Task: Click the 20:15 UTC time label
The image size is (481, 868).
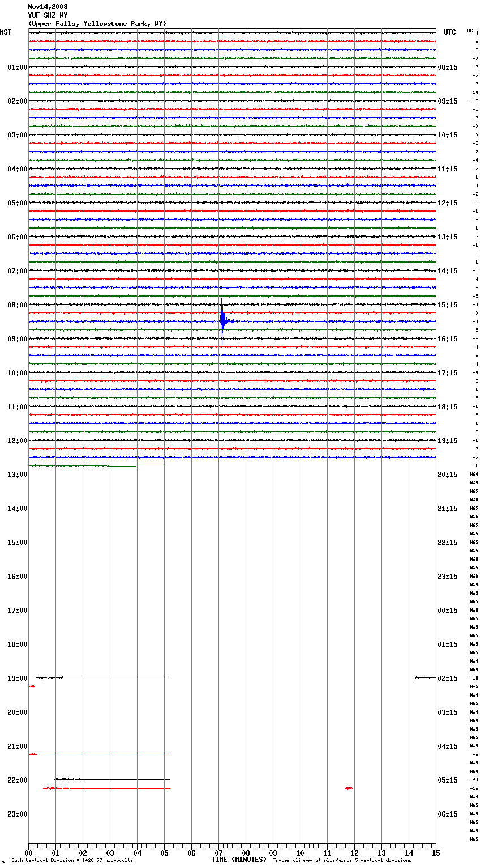Action: pos(448,475)
